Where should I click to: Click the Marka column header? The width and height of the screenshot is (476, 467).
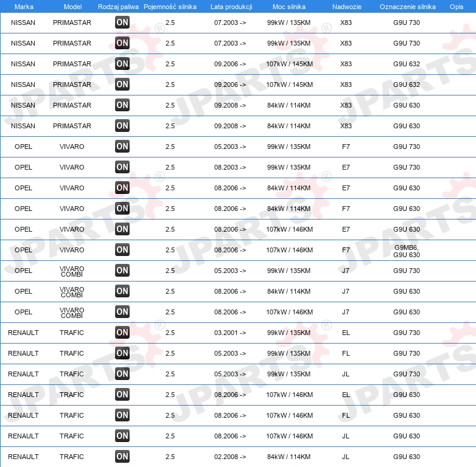(24, 7)
